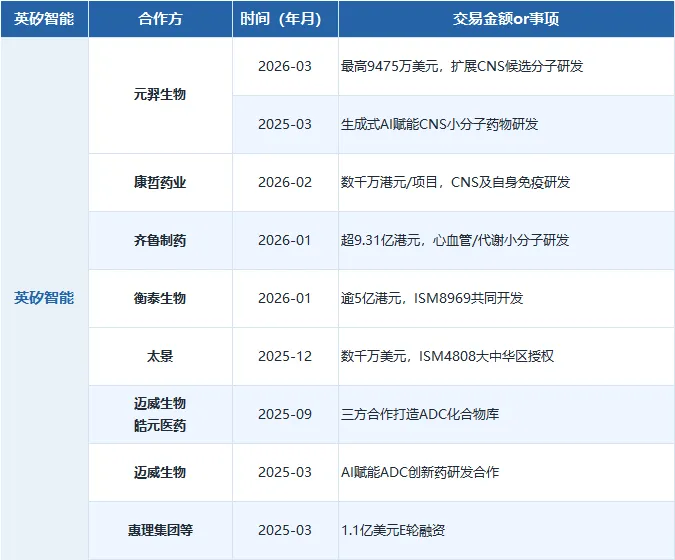Click the 元羿生物 partner cell
Screen dimensions: 675x560
(160, 95)
